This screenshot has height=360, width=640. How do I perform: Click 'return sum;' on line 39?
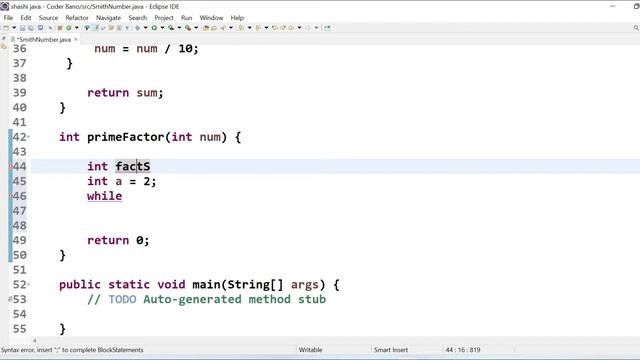tap(125, 93)
